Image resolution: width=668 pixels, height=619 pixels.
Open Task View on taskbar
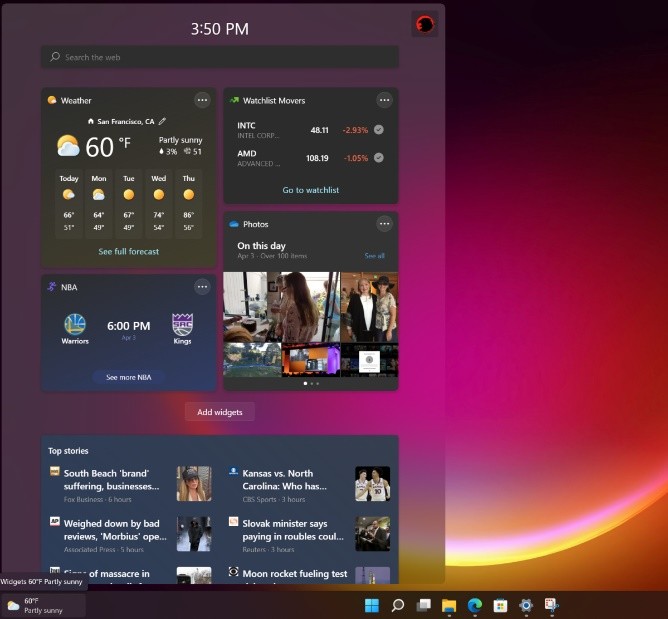pos(423,605)
